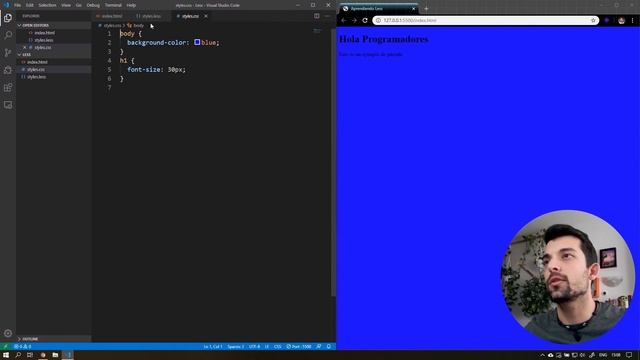This screenshot has width=640, height=360.
Task: Click CSS language mode in status bar
Action: [278, 347]
